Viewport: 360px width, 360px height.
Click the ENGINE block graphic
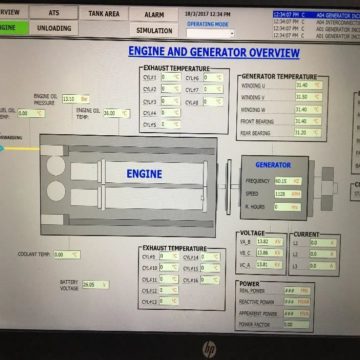click(128, 185)
